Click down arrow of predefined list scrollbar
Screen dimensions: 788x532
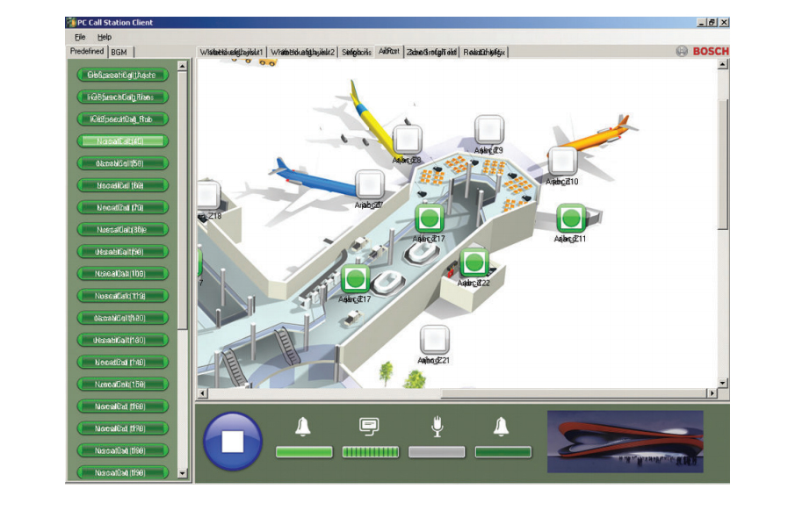pos(183,473)
